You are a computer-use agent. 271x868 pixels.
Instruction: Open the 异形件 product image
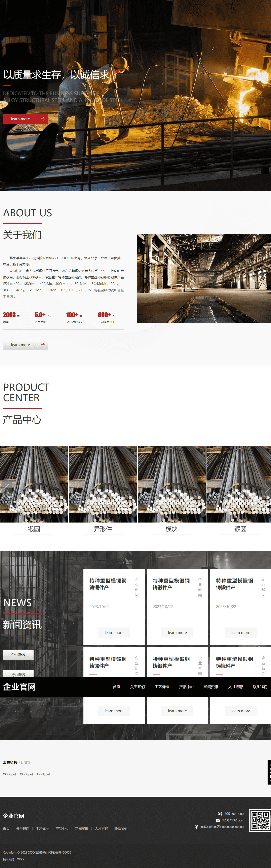(x=103, y=484)
